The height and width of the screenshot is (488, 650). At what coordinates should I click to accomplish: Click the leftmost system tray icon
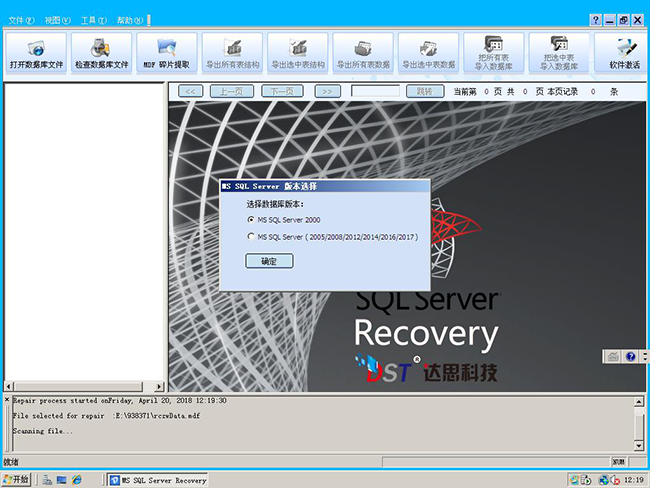click(574, 480)
